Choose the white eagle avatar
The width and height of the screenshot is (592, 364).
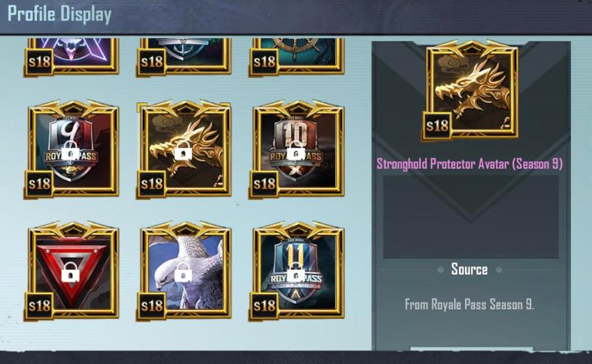click(x=184, y=272)
